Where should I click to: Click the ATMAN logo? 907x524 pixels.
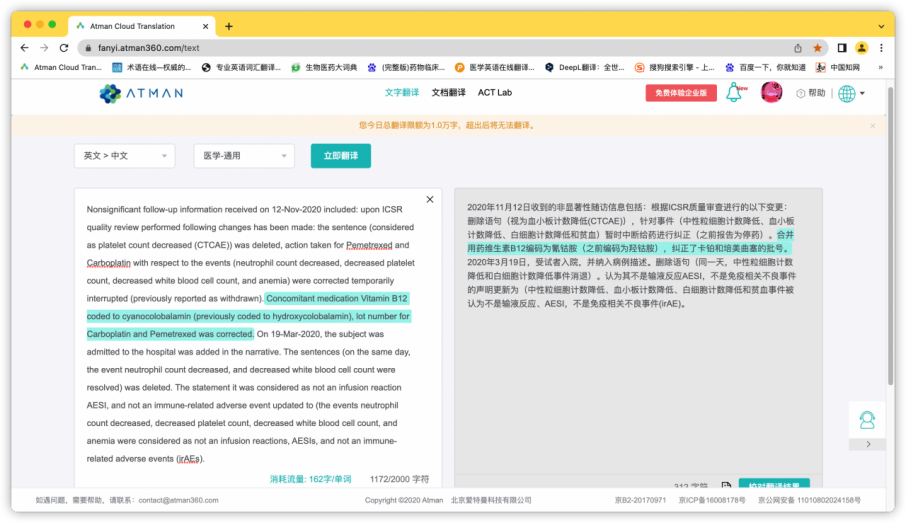pos(141,93)
